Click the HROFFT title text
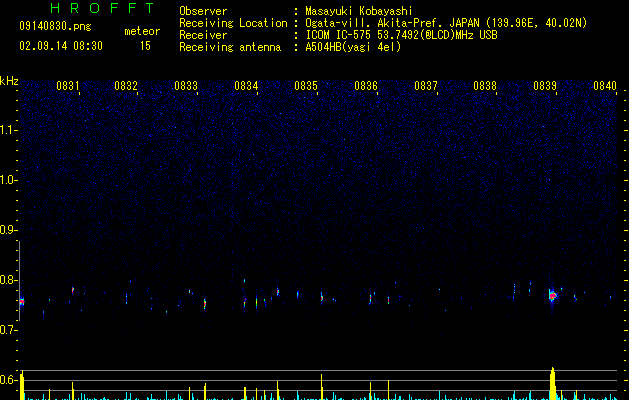629x400 pixels. [x=103, y=8]
